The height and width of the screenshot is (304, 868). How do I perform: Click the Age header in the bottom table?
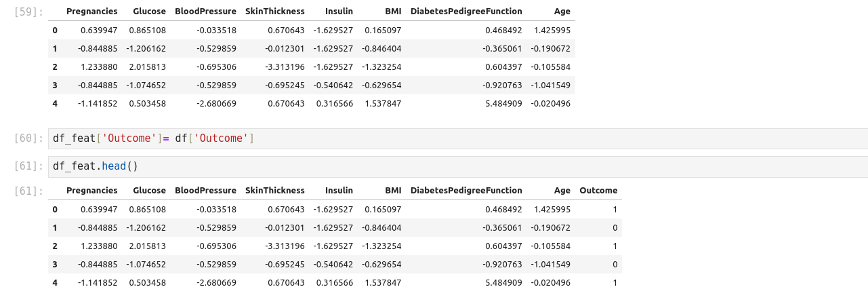tap(562, 191)
